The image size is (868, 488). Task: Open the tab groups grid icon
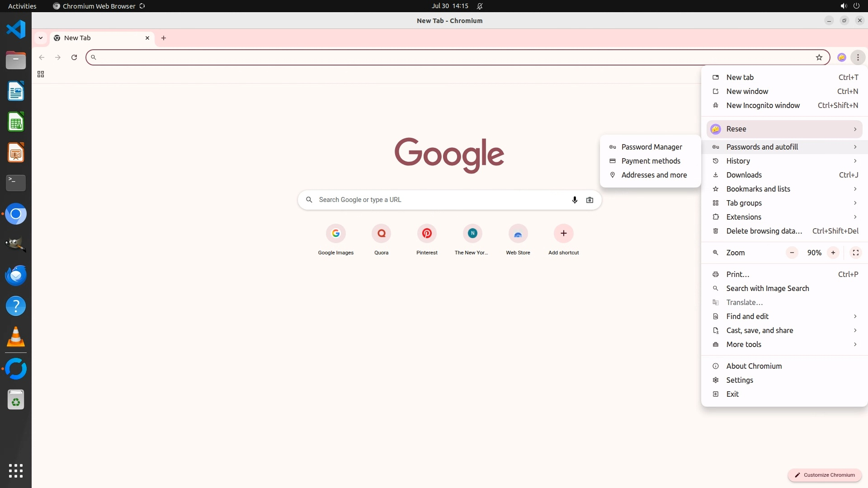(x=41, y=74)
